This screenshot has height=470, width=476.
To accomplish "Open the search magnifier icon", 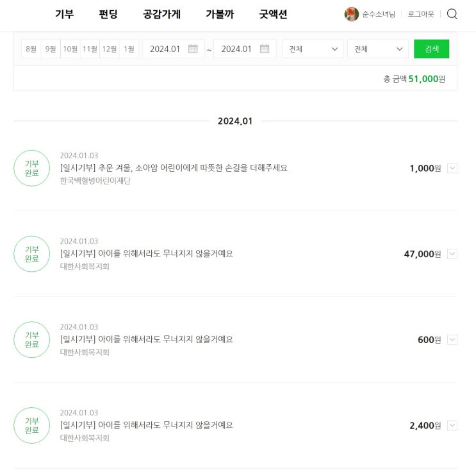I will pyautogui.click(x=452, y=14).
